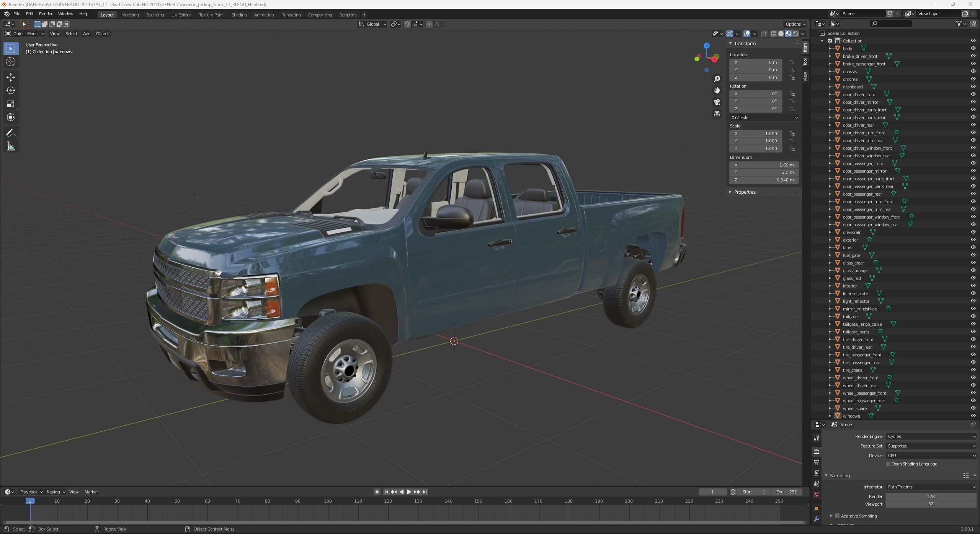Viewport: 980px width, 534px height.
Task: Switch to rendered viewport shading
Action: tap(795, 34)
